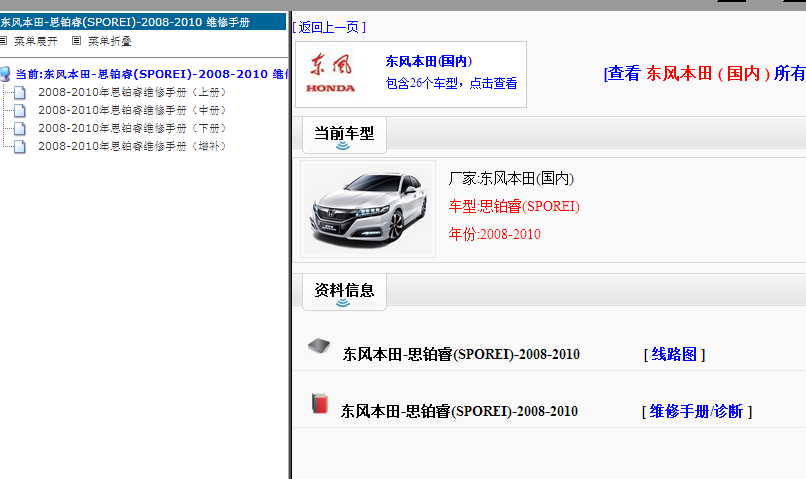Viewport: 806px width, 479px height.
Task: Click the Spirior car thumbnail image
Action: 368,208
